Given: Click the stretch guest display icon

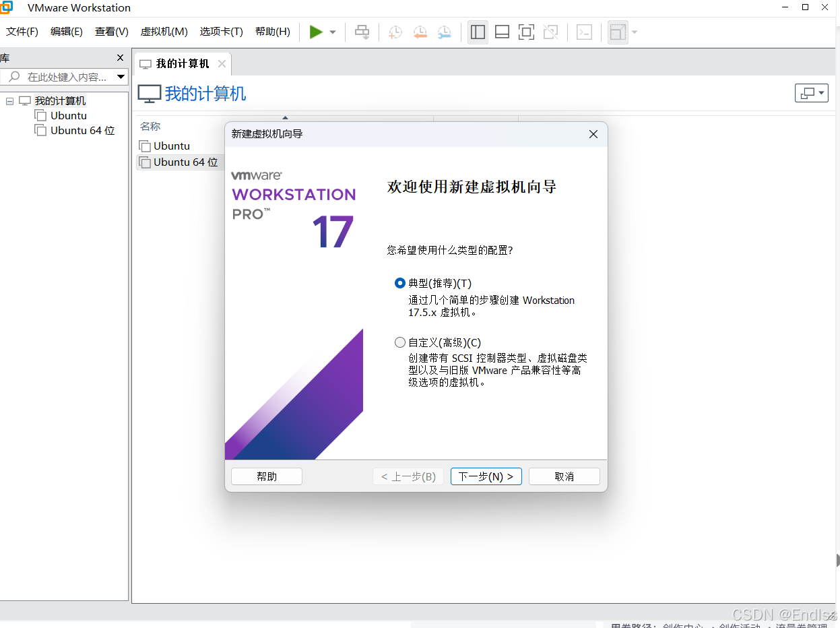Looking at the screenshot, I should (x=618, y=32).
